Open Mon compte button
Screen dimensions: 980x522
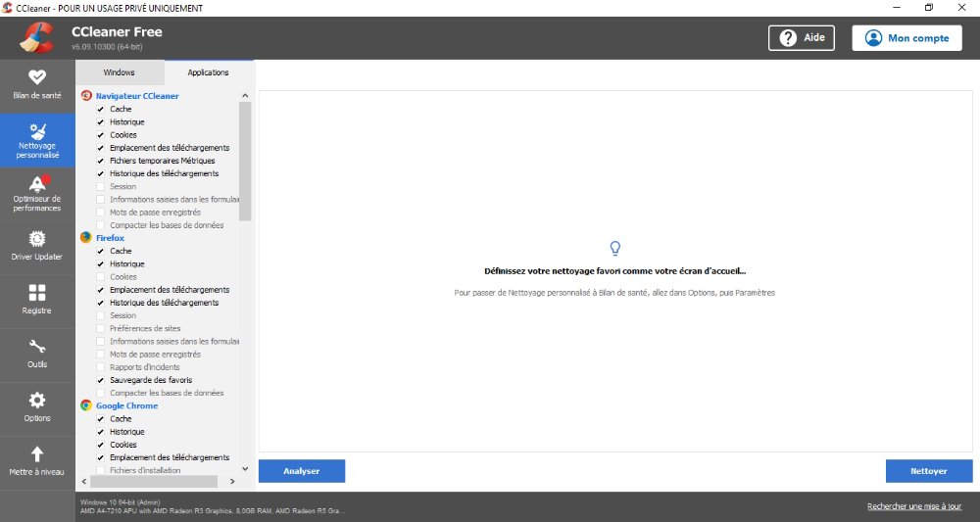(x=906, y=38)
